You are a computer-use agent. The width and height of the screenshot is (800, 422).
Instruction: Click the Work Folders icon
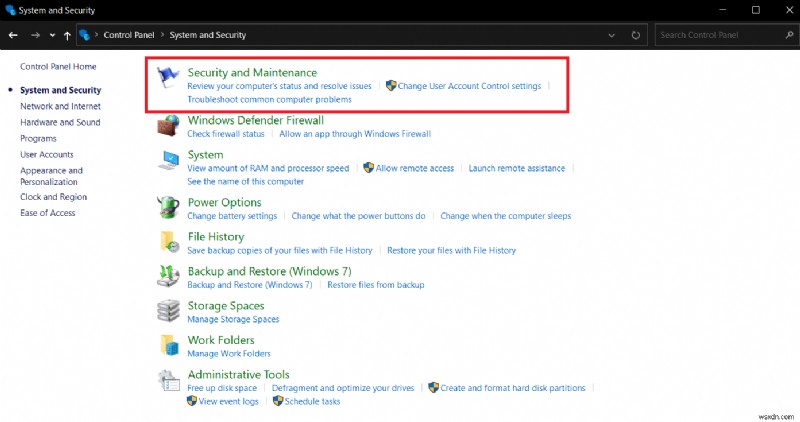point(169,345)
